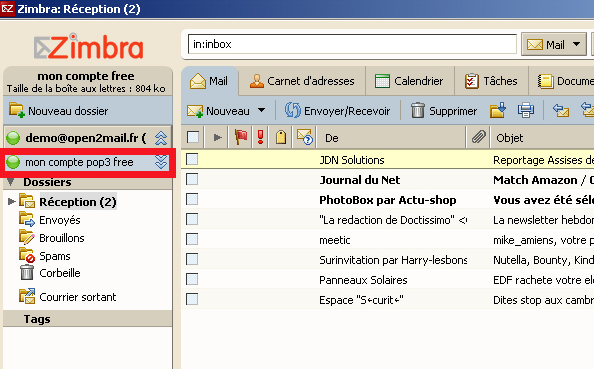The width and height of the screenshot is (594, 369).
Task: Check the Journal du Net message checkbox
Action: tap(192, 179)
